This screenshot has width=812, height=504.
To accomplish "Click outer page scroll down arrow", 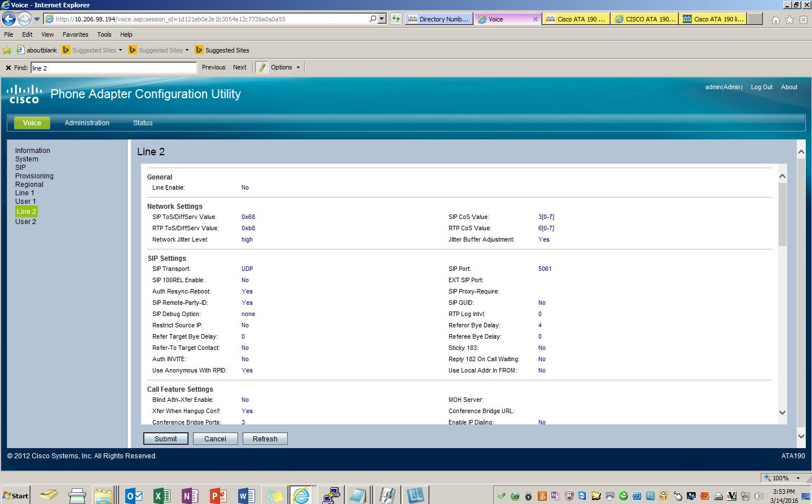I will 801,436.
